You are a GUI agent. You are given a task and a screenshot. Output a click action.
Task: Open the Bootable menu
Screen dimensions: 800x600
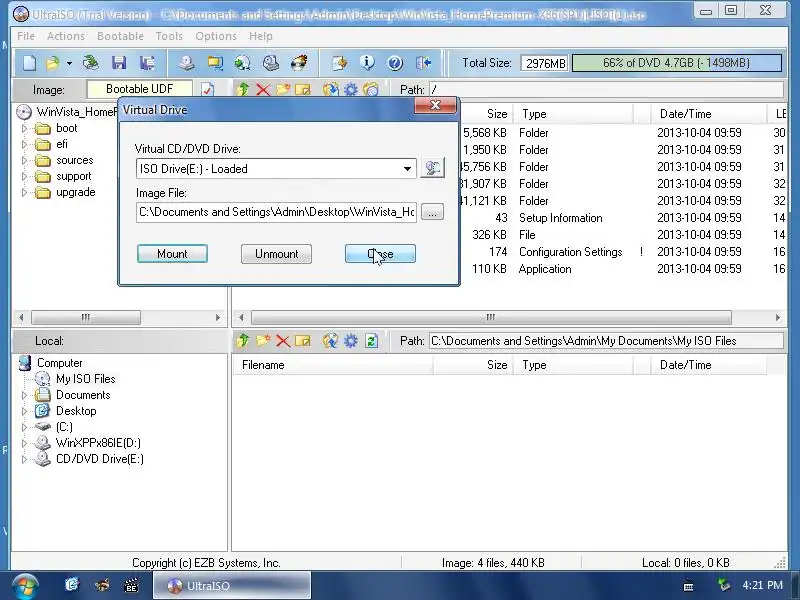120,36
